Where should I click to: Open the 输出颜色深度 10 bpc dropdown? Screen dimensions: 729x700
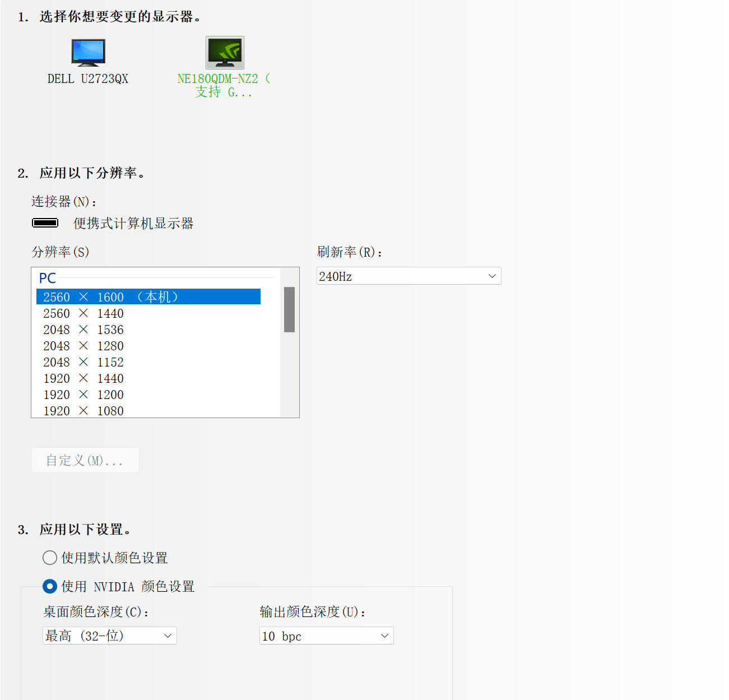tap(326, 636)
